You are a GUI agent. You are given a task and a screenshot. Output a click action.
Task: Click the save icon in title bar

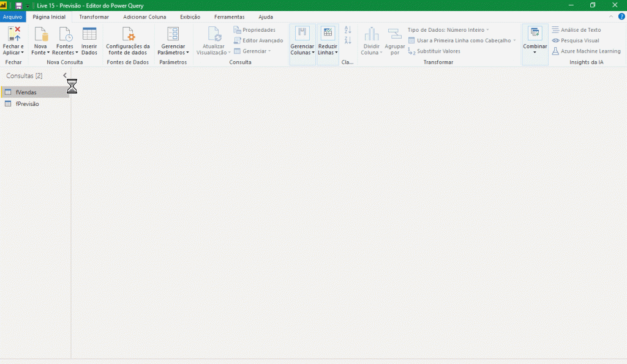18,6
